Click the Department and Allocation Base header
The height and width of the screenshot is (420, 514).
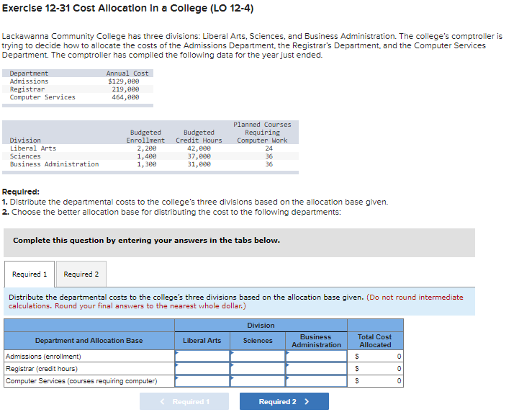tap(89, 341)
